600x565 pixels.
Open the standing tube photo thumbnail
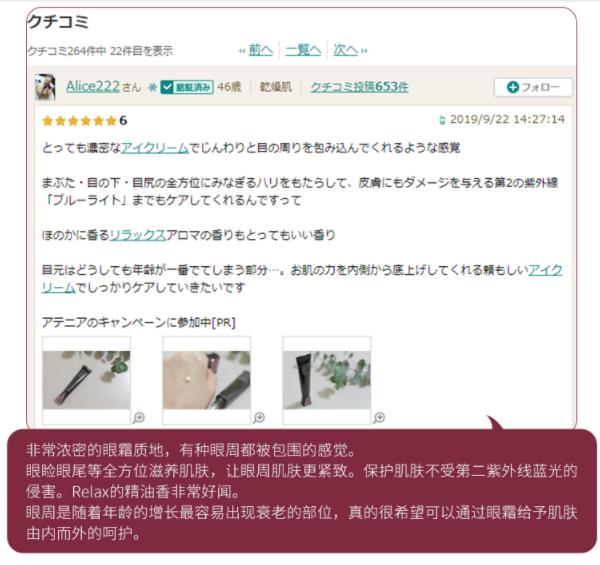pos(327,380)
